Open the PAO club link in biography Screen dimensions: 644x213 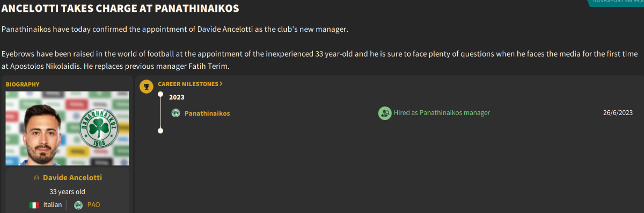click(x=93, y=205)
